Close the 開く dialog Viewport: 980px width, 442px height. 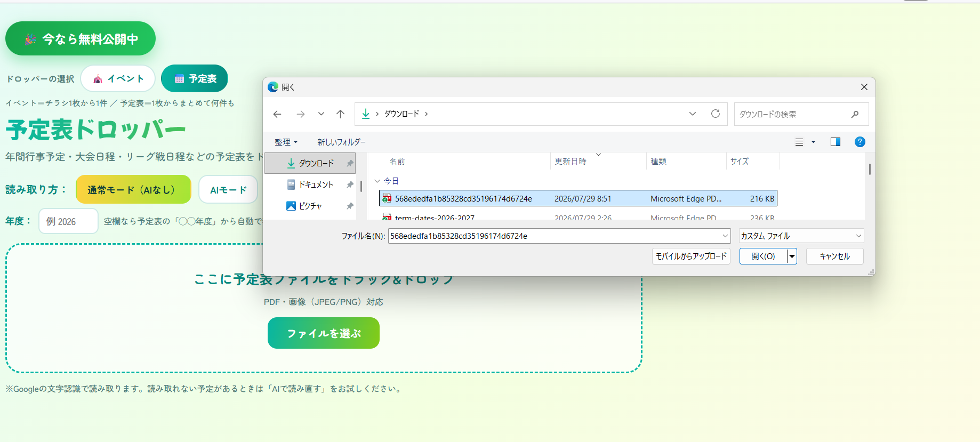(864, 87)
